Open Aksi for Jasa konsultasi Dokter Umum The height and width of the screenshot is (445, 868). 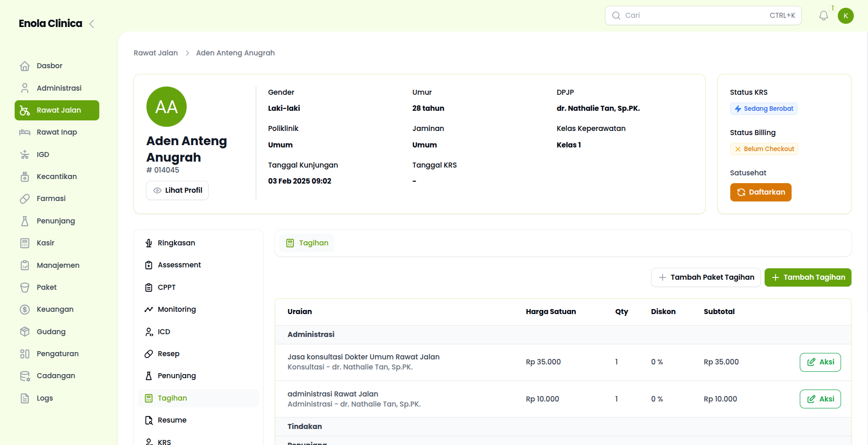[820, 362]
